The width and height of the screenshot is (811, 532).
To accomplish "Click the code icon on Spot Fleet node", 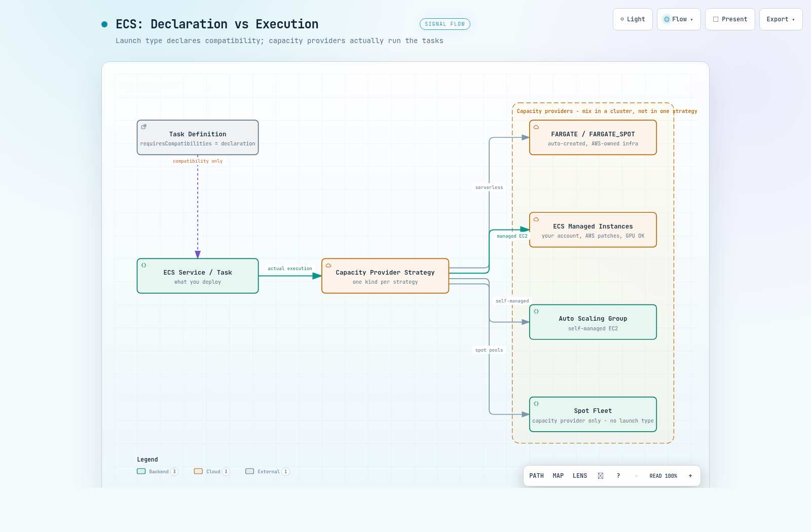I will (x=536, y=403).
